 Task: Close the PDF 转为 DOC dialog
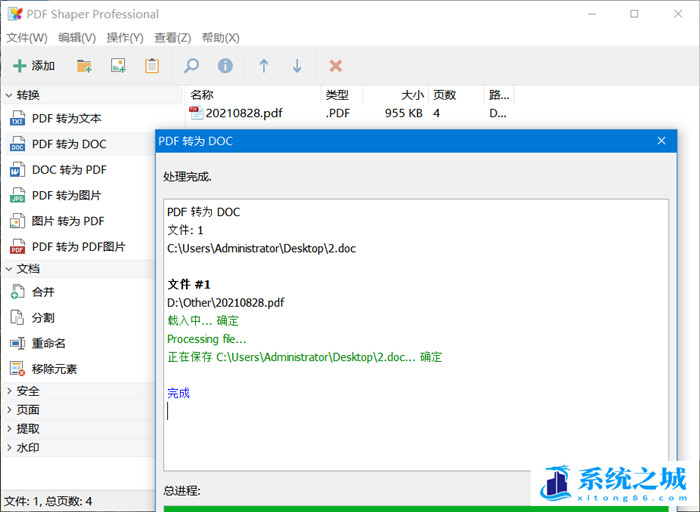(x=662, y=141)
